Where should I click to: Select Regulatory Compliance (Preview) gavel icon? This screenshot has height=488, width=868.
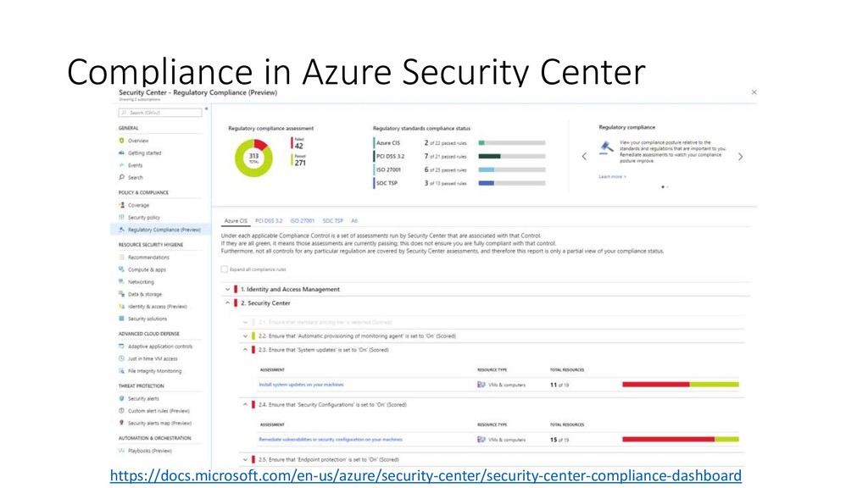click(122, 229)
